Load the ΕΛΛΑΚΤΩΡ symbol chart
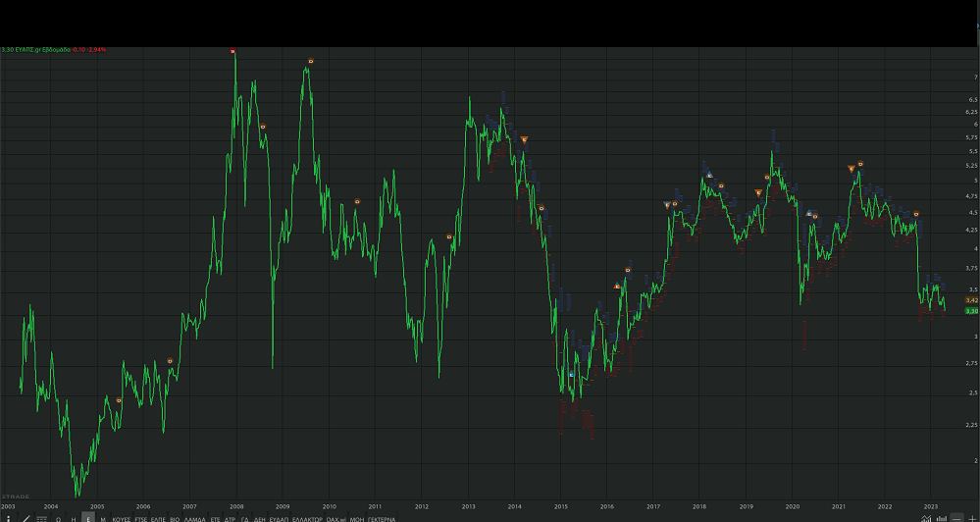Viewport: 980px width, 522px height. pyautogui.click(x=307, y=519)
